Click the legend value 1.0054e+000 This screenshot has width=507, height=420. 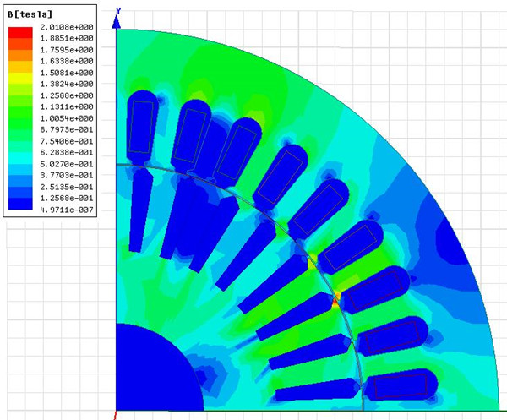[67, 118]
